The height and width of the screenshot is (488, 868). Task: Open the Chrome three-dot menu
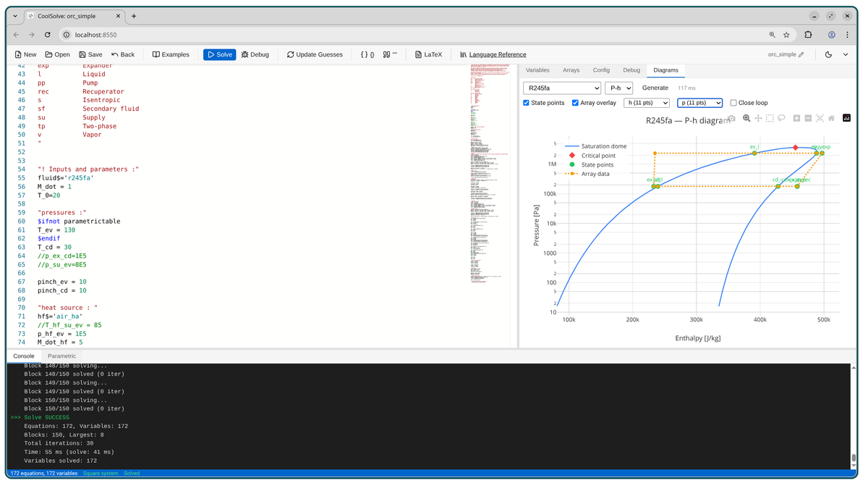click(x=848, y=35)
